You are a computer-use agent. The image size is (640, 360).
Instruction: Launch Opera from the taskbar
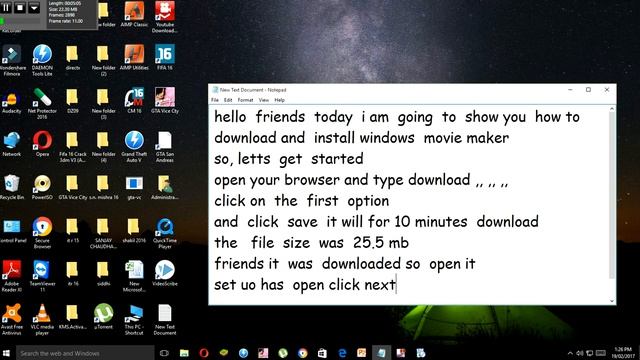click(204, 353)
